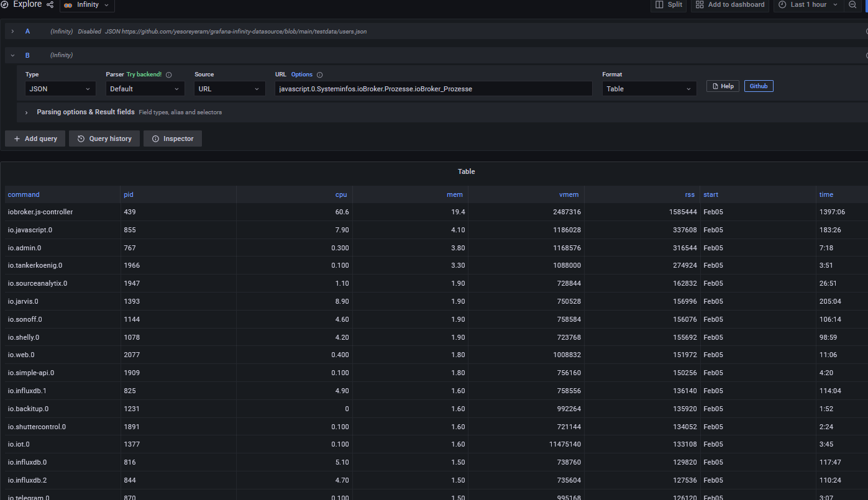Sort by the pid column header

pyautogui.click(x=129, y=194)
